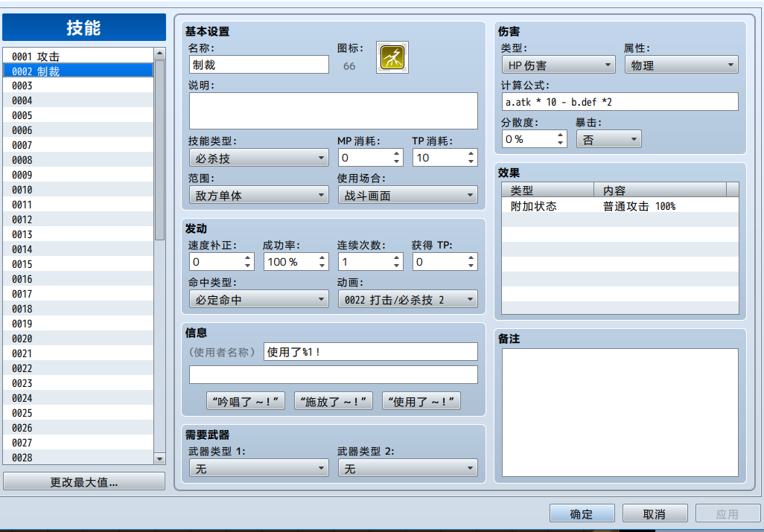The image size is (764, 532).
Task: Increase 获得 TP with the up arrow
Action: pos(471,258)
